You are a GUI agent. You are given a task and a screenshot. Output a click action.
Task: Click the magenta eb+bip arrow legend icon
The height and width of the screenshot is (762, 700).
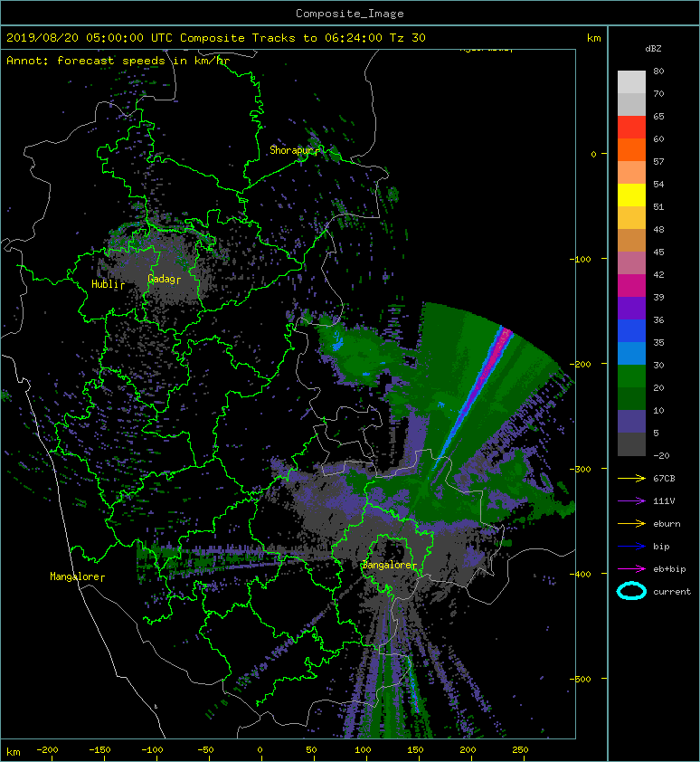pos(631,568)
